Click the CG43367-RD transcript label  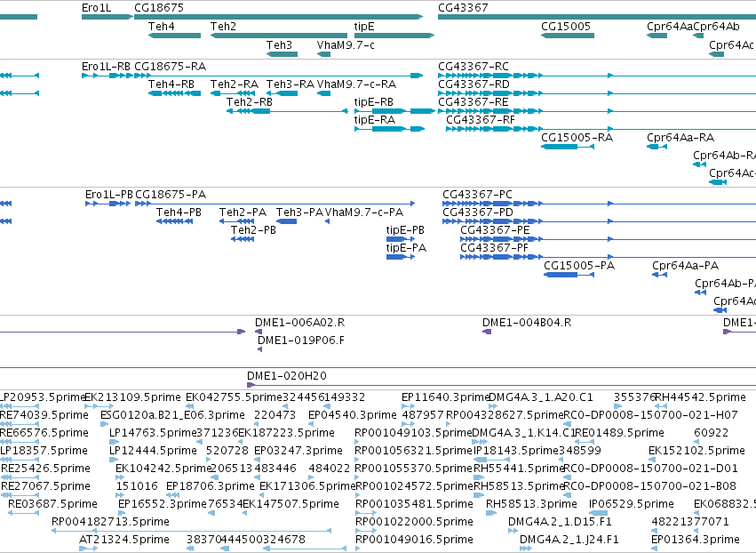point(473,84)
